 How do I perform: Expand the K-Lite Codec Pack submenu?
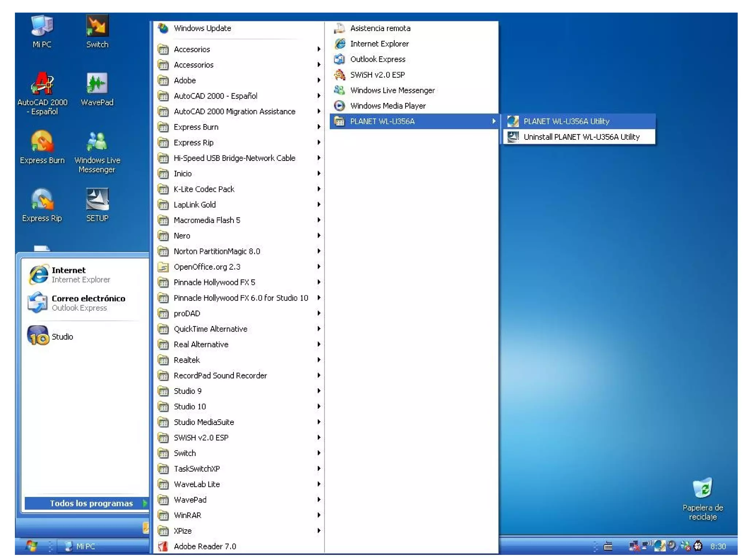pos(204,189)
